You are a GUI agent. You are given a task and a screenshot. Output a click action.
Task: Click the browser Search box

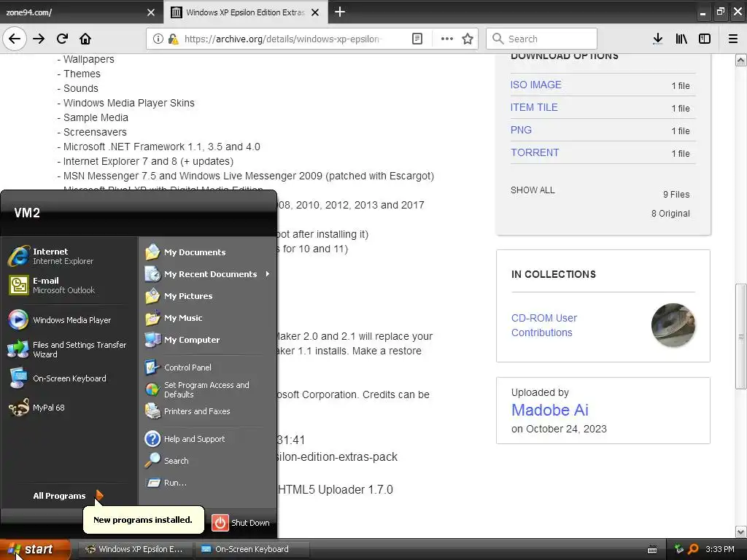point(542,39)
